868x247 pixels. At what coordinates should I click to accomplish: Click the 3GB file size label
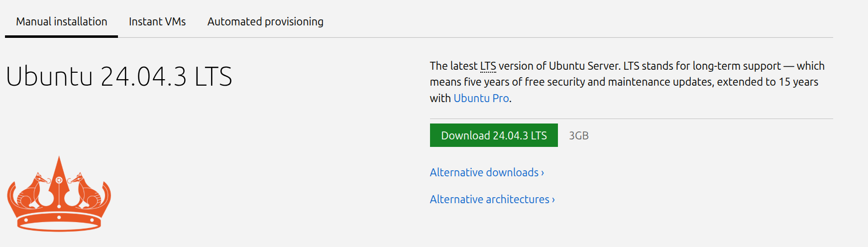point(579,135)
